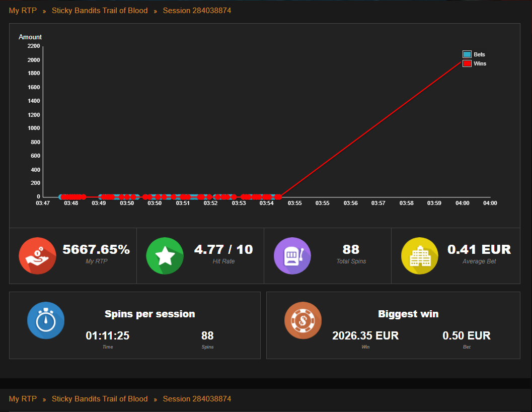The height and width of the screenshot is (412, 532).
Task: Click the peak end of the red Wins line
Action: 461,61
